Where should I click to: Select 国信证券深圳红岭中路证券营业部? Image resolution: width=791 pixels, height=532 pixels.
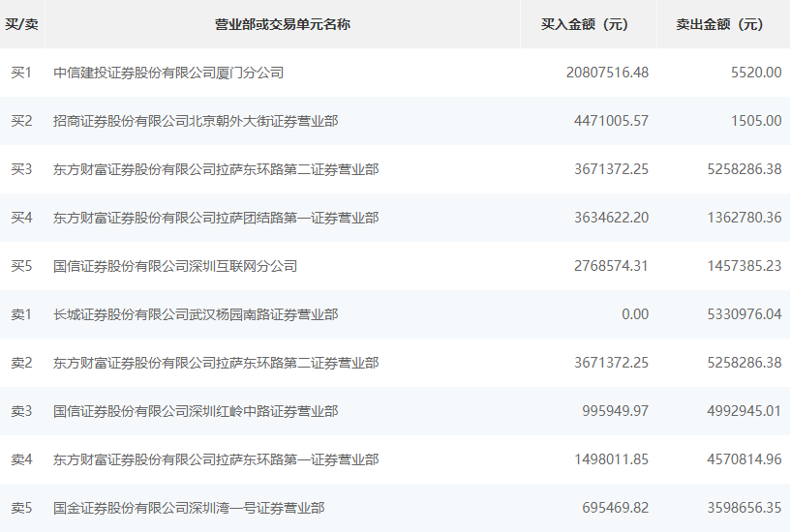point(196,411)
